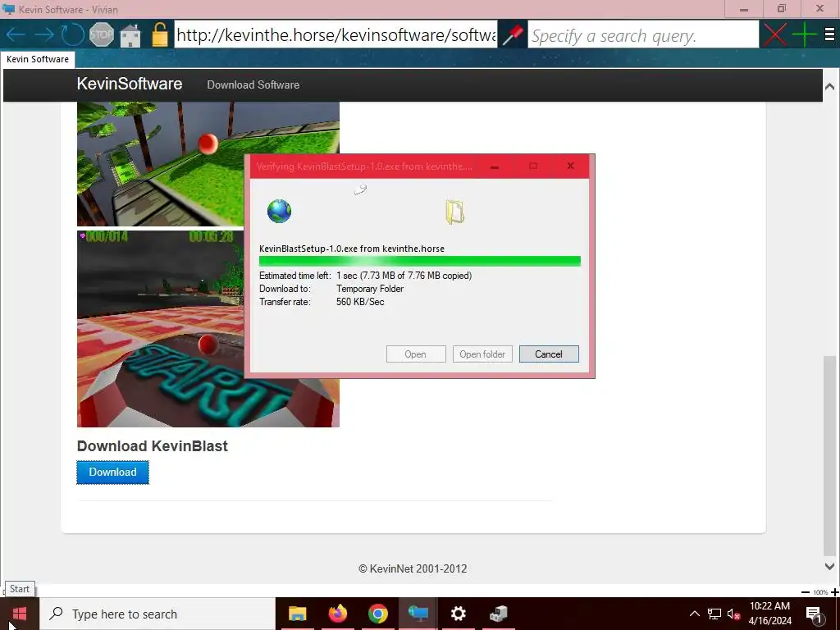Screen dimensions: 840x630
Task: Click the globe icon in download dialog
Action: 279,211
